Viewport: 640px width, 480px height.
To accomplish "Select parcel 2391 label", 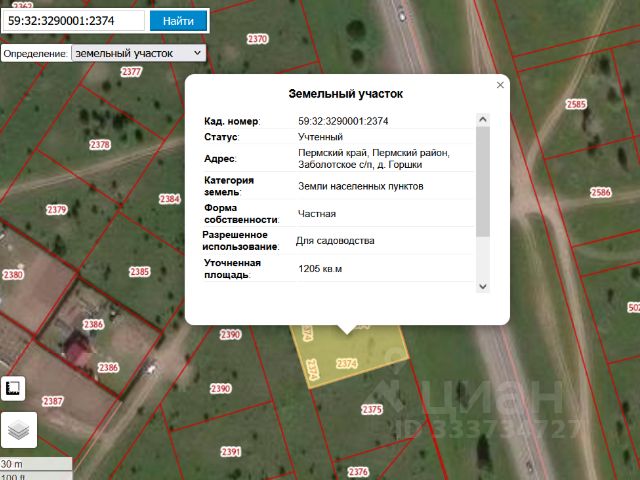I will pos(231,452).
